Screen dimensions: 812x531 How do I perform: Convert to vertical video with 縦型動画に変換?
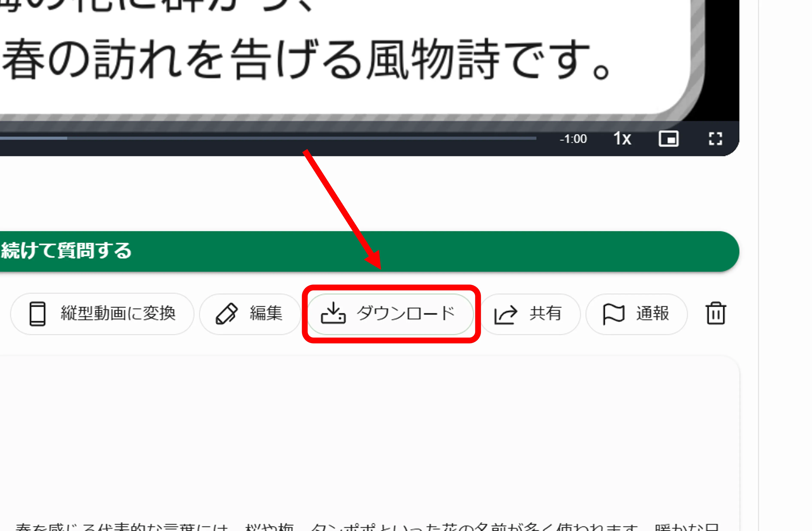click(102, 314)
